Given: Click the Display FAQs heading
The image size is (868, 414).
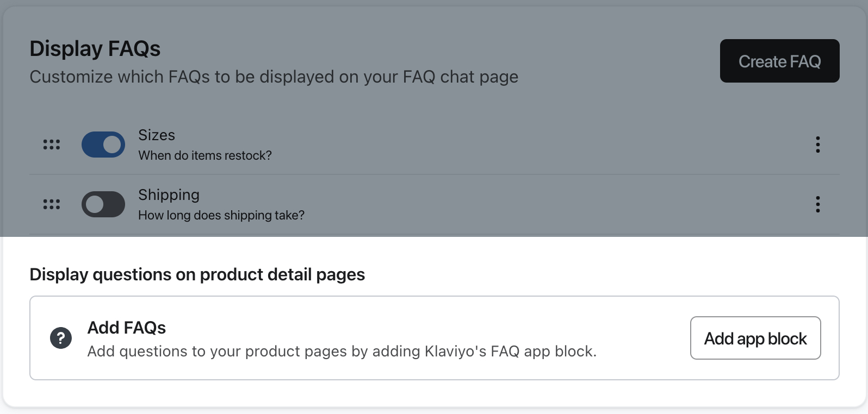Looking at the screenshot, I should point(95,49).
